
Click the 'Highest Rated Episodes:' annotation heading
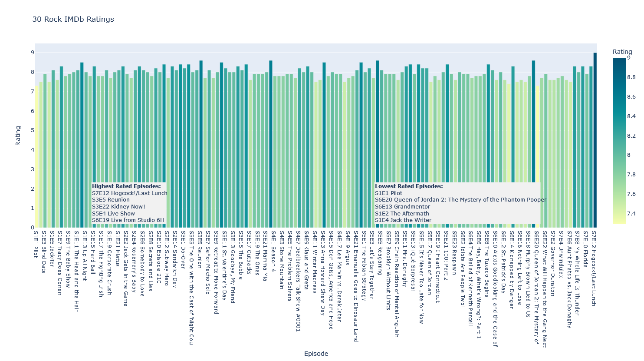pos(126,186)
